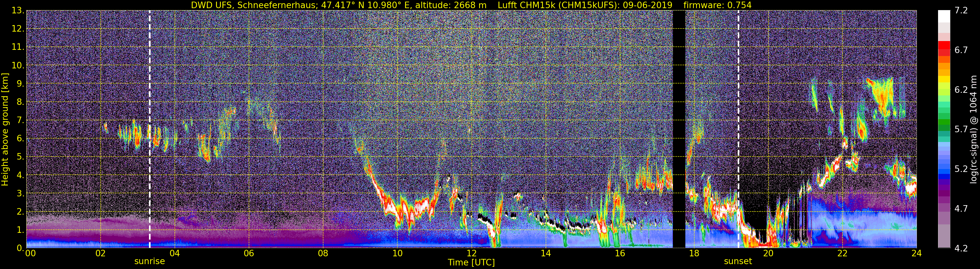The image size is (980, 269).
Task: Click the time axis tick '10'
Action: [x=397, y=254]
